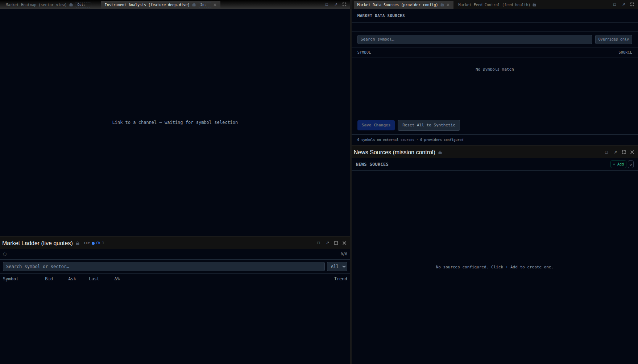This screenshot has height=364, width=638.
Task: Click the Save Changes button
Action: pos(376,125)
